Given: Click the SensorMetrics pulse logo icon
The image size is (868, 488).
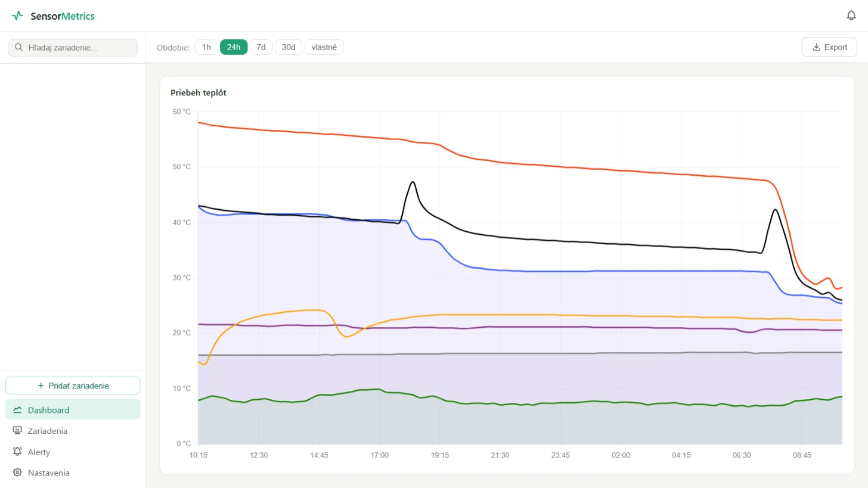Looking at the screenshot, I should click(17, 16).
